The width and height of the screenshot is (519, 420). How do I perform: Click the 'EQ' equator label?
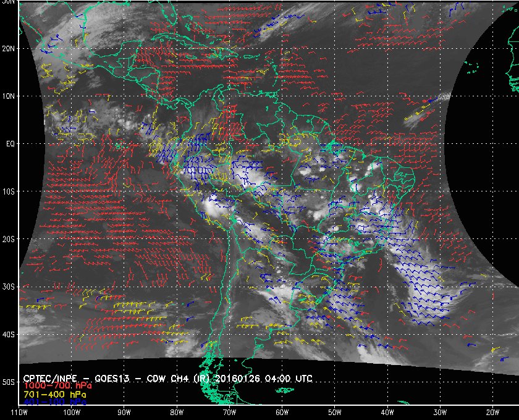[x=11, y=144]
